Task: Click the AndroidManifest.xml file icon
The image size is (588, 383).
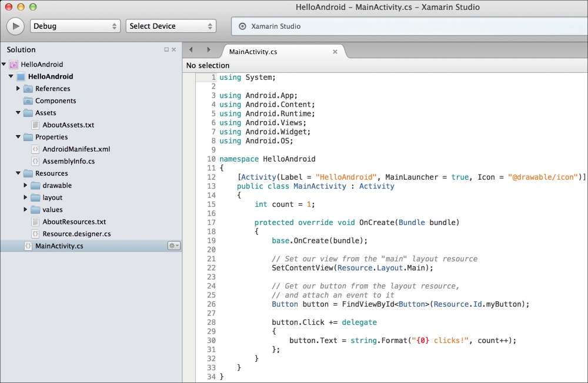Action: tap(35, 149)
